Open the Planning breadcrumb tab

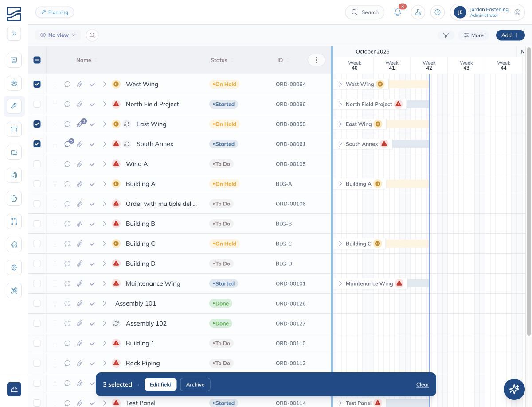55,12
